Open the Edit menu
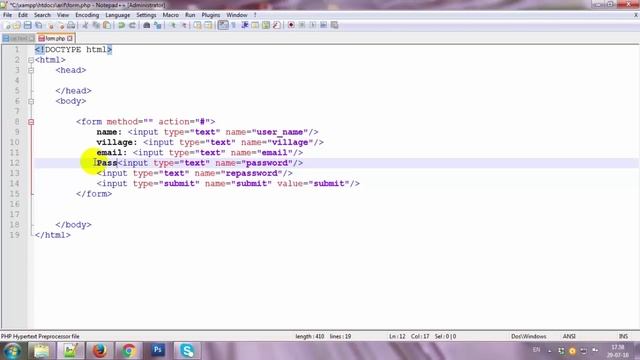 (x=23, y=15)
